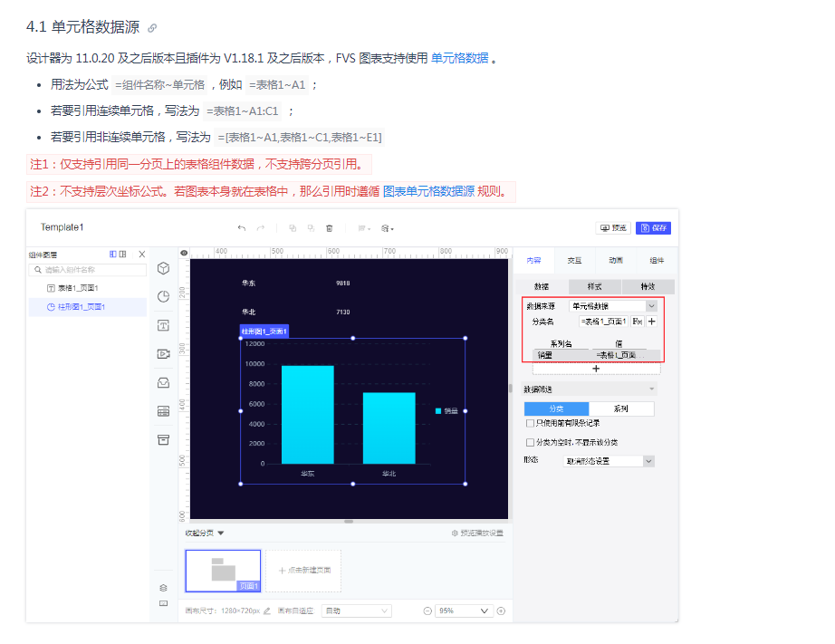Check 分类为空时,不显示该分类 option
The image size is (835, 644).
[530, 443]
